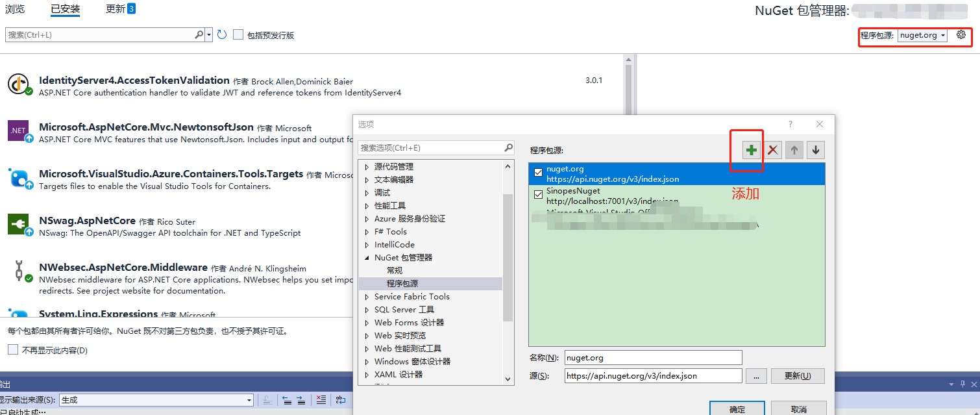Close the options dialog with X

click(x=820, y=124)
